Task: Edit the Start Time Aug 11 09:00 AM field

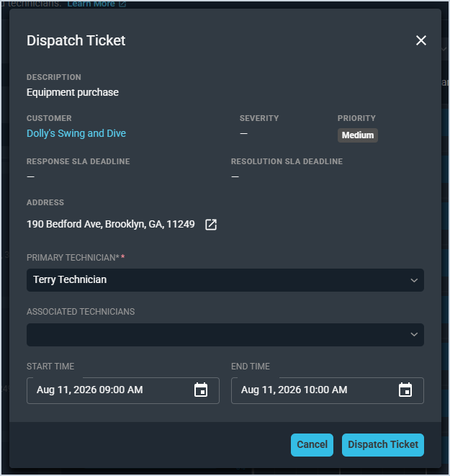Action: [123, 390]
